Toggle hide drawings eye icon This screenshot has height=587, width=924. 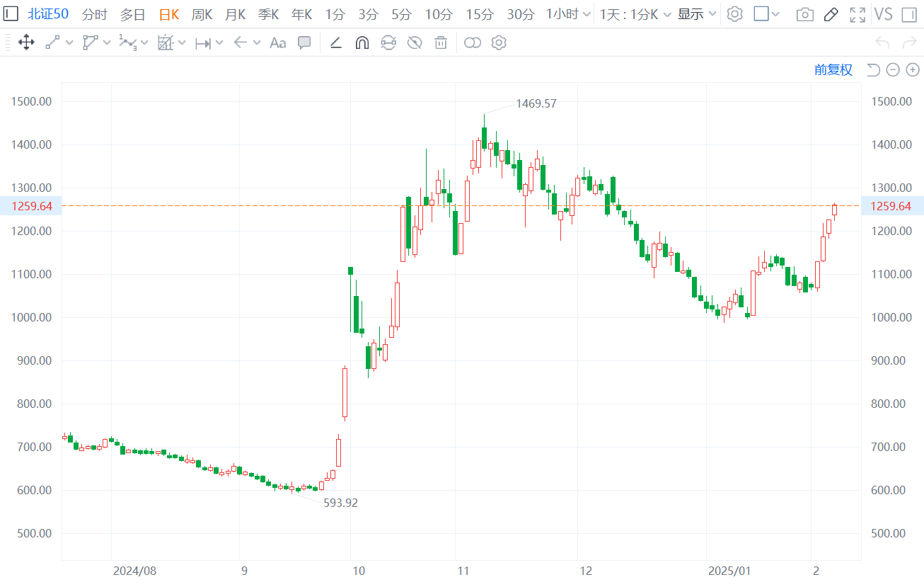point(415,43)
